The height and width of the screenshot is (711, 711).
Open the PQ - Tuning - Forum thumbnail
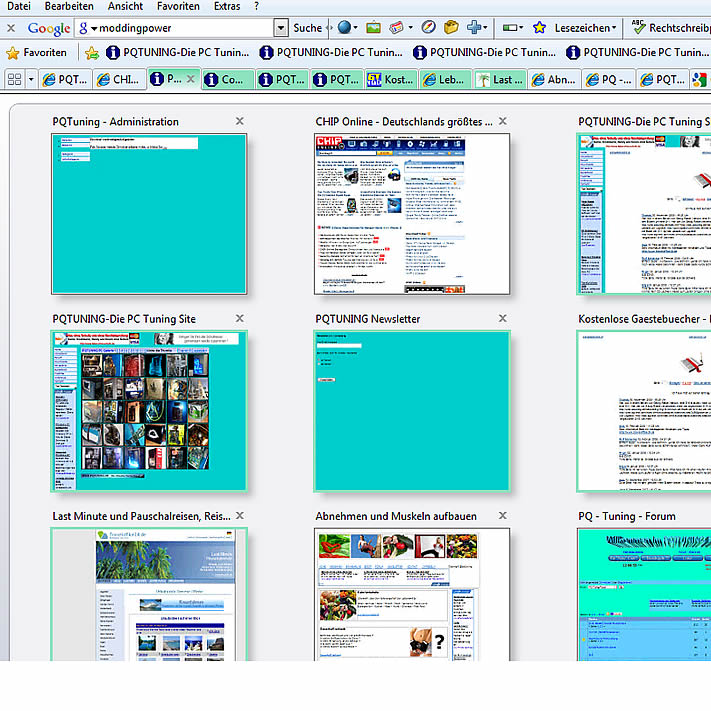[644, 594]
